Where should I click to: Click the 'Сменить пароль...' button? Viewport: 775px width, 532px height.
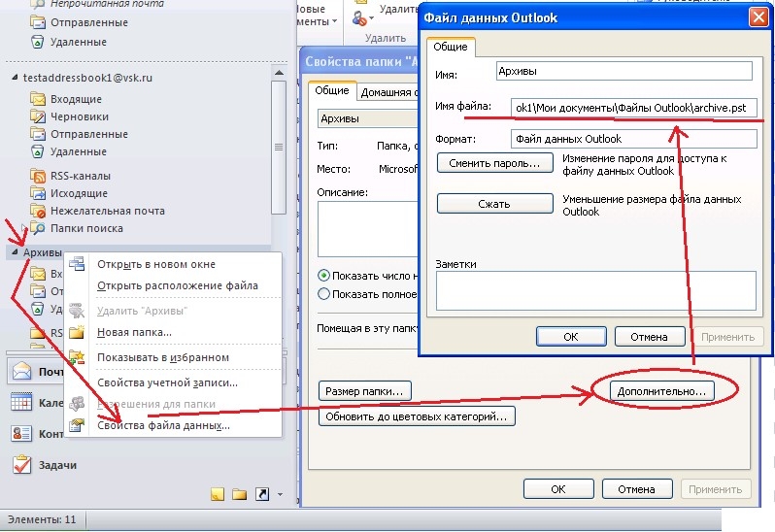494,163
